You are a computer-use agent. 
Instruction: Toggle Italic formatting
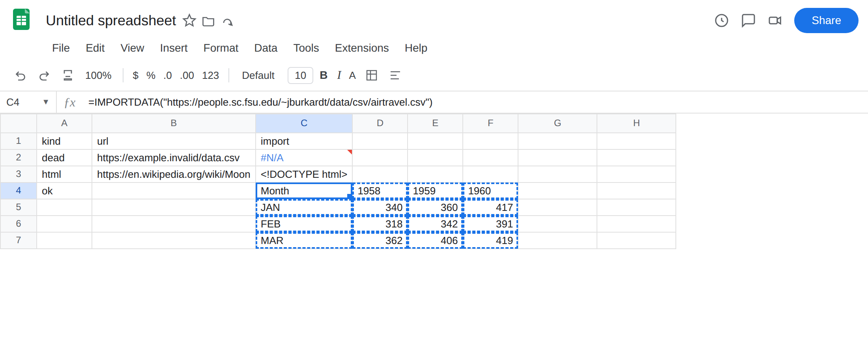pos(339,75)
